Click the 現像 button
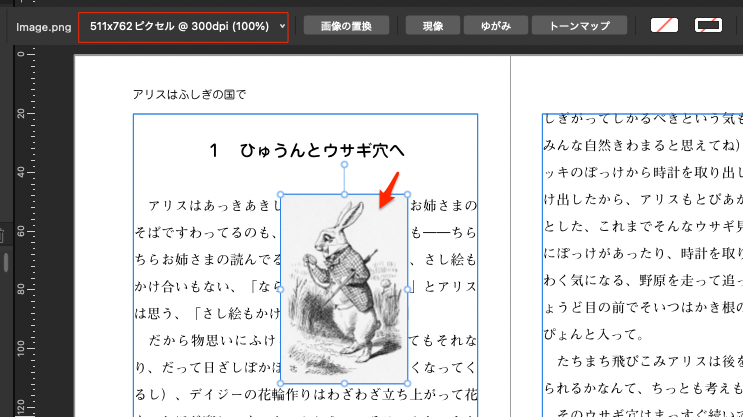This screenshot has height=417, width=743. 433,25
